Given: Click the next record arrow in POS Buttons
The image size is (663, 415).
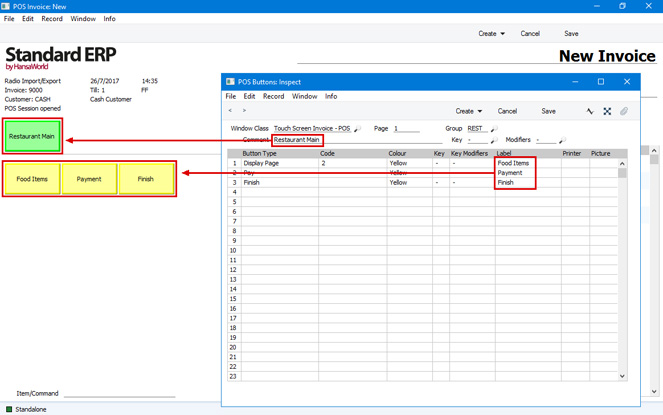Looking at the screenshot, I should pos(244,111).
